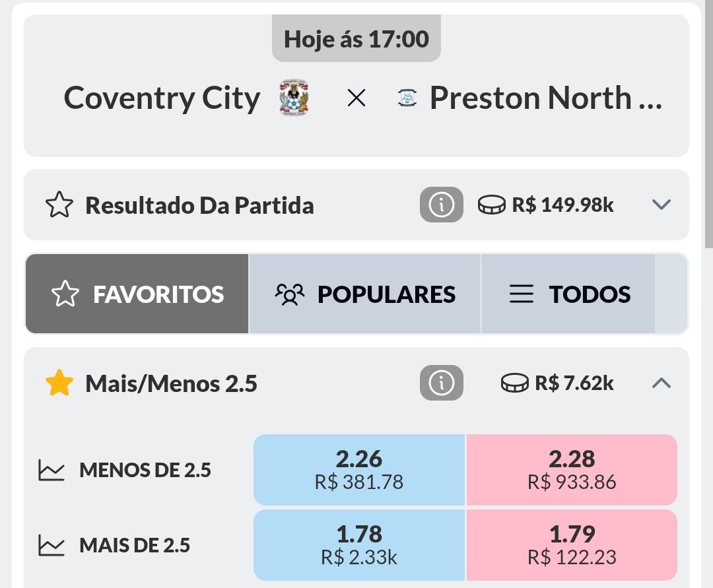
Task: Collapse the Mais/Menos 2.5 section
Action: click(x=661, y=383)
